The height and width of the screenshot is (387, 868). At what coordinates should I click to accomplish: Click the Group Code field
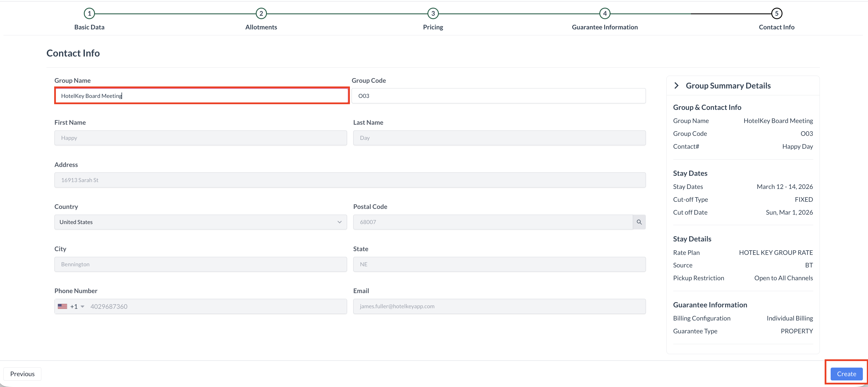pos(499,96)
